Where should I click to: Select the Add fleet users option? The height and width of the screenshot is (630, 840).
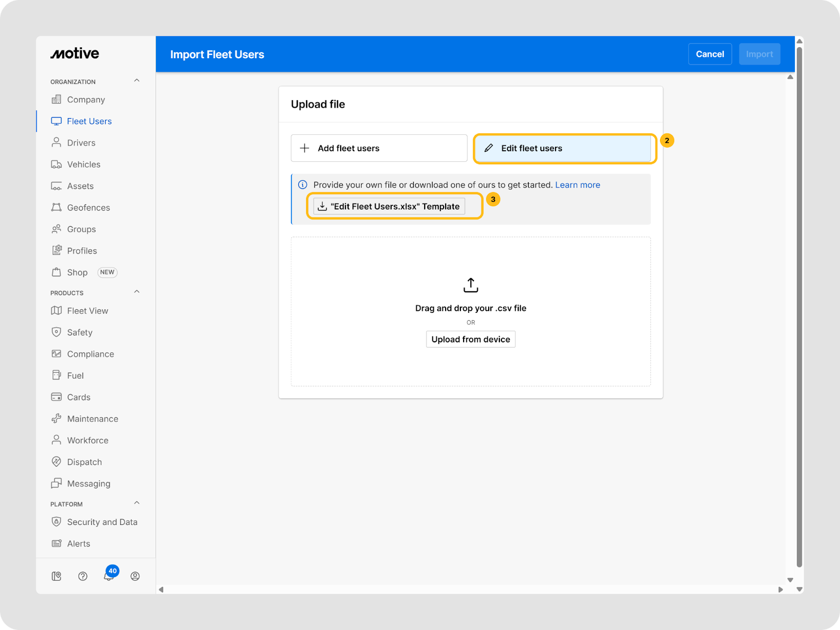[x=379, y=148]
